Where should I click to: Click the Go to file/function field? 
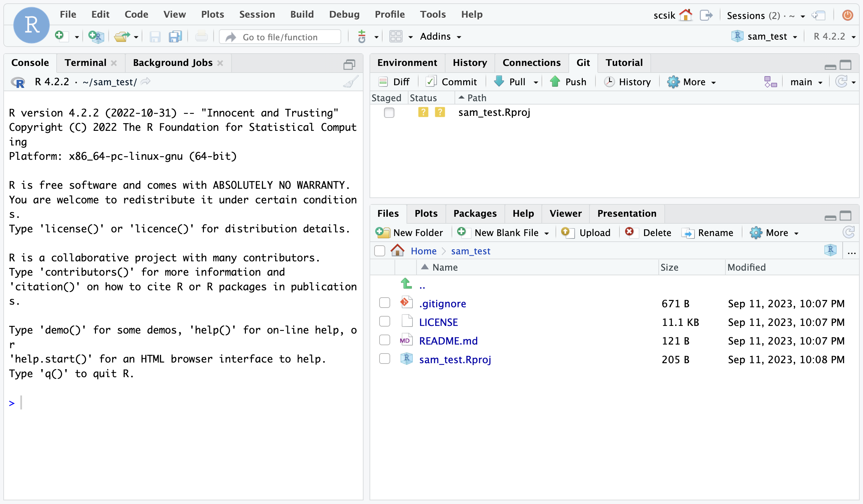280,37
